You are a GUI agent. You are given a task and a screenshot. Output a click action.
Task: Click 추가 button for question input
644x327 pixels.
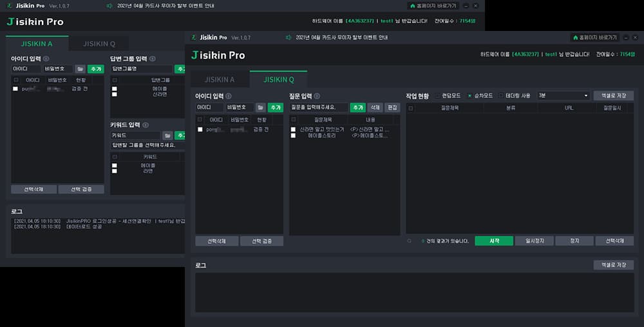tap(357, 107)
